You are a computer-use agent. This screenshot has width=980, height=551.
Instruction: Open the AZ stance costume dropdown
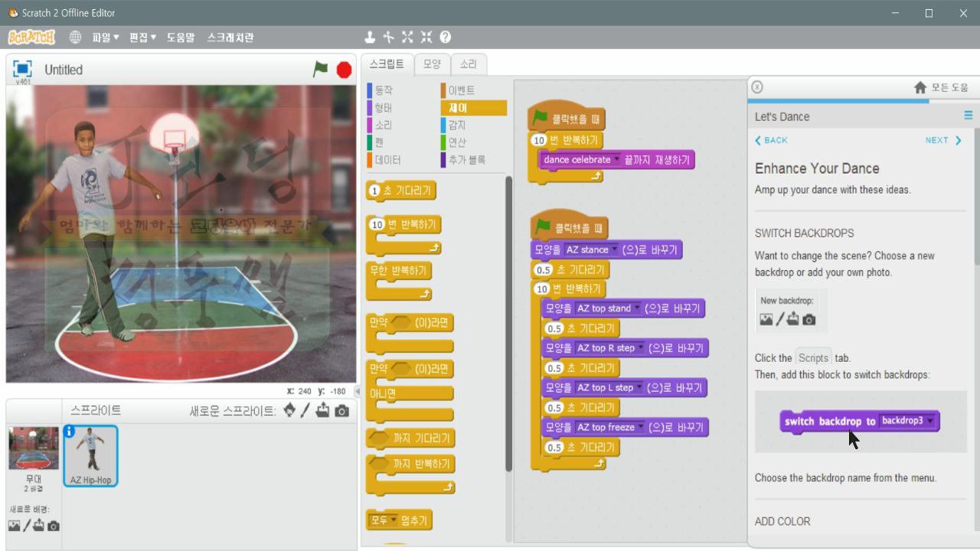click(591, 250)
